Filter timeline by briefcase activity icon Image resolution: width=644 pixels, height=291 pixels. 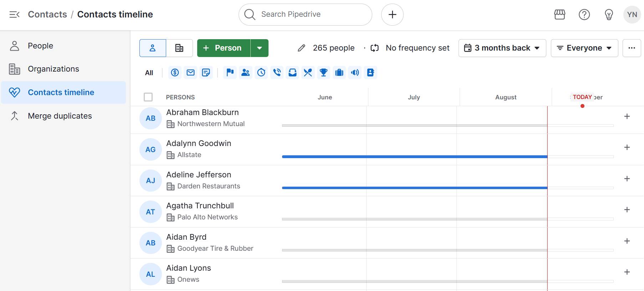339,73
